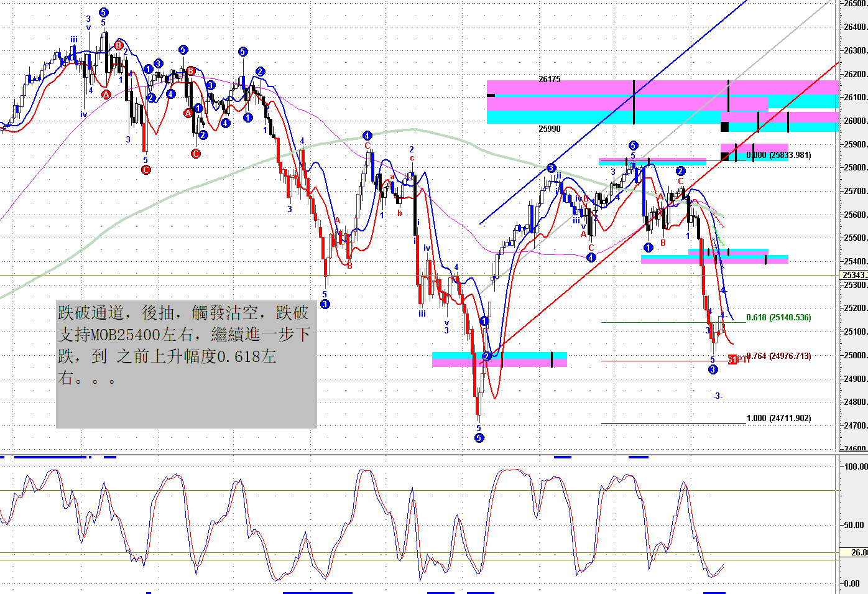This screenshot has height=594, width=868.
Task: Click 25500 on the price axis
Action: point(856,238)
